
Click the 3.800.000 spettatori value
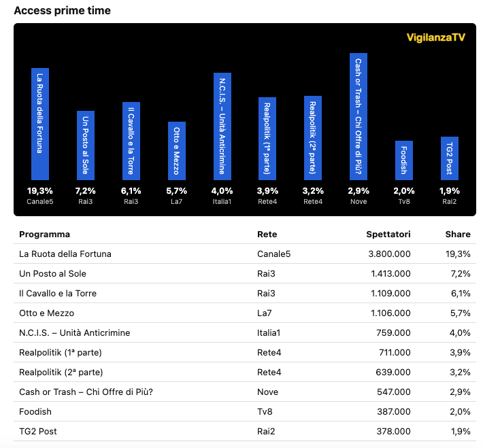pos(389,254)
